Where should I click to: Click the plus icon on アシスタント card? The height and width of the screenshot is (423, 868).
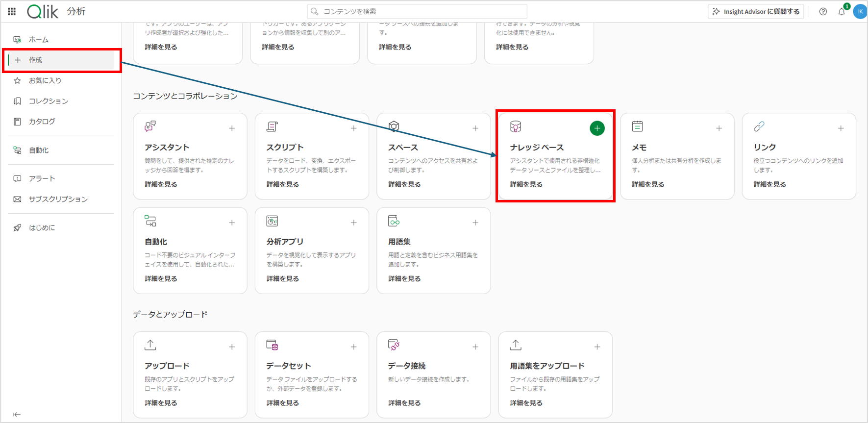[232, 128]
